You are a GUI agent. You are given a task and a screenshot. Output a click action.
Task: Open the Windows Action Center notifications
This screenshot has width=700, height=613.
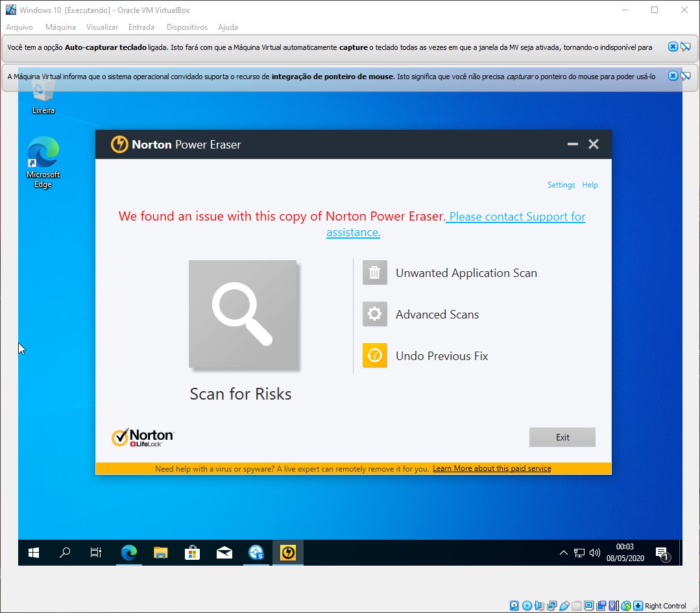pyautogui.click(x=662, y=553)
